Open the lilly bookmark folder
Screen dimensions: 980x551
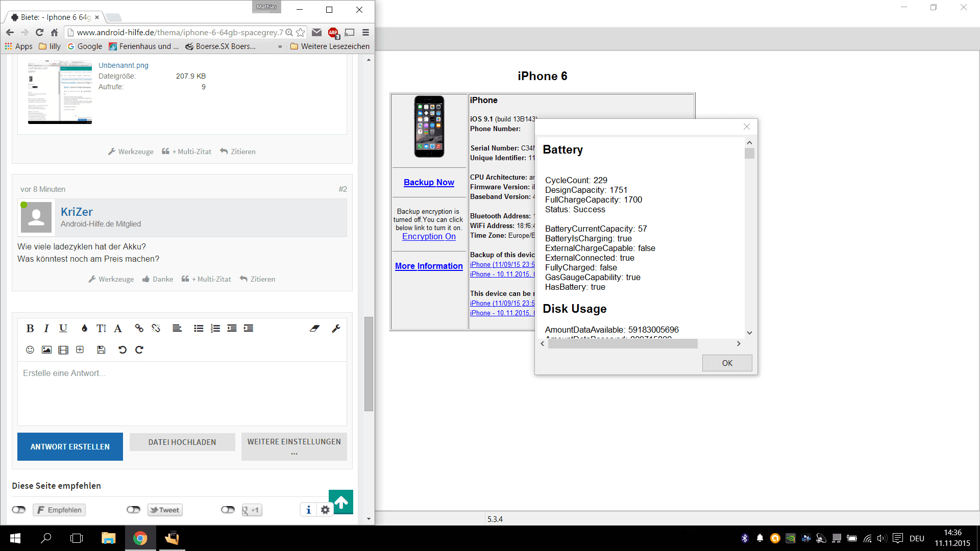click(50, 46)
